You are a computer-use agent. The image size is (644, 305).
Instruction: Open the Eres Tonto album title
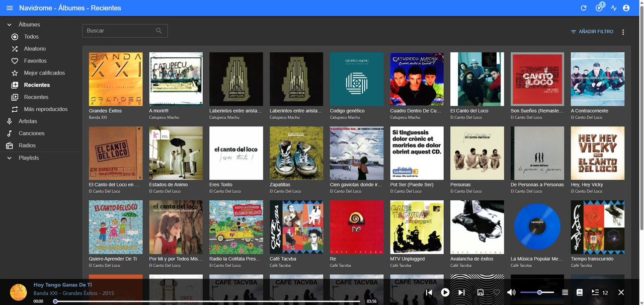coord(221,185)
